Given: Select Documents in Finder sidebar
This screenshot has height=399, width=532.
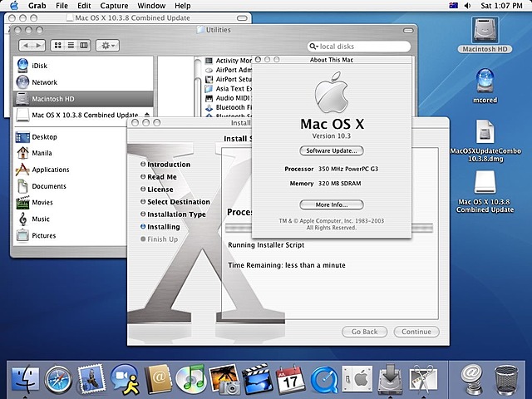Looking at the screenshot, I should [x=70, y=186].
